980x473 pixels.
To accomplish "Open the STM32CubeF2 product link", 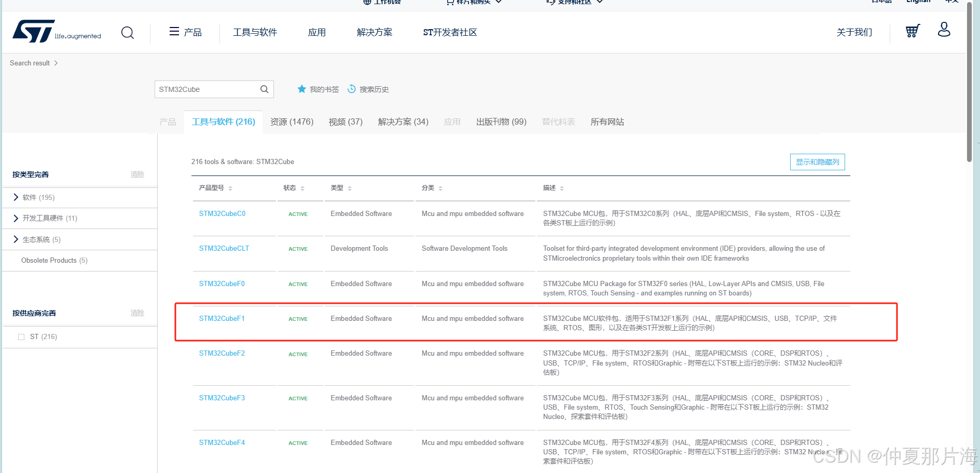I will coord(222,354).
